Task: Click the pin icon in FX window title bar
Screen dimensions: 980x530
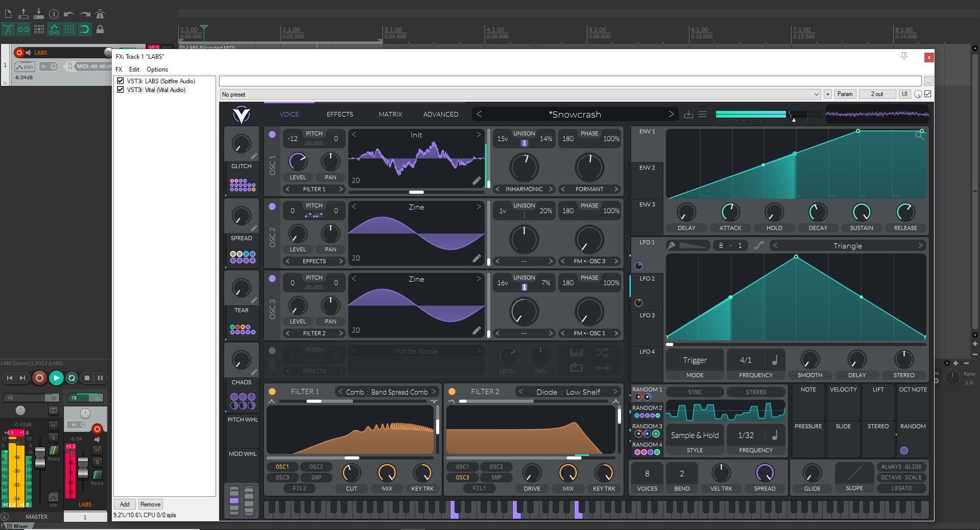Action: click(904, 56)
